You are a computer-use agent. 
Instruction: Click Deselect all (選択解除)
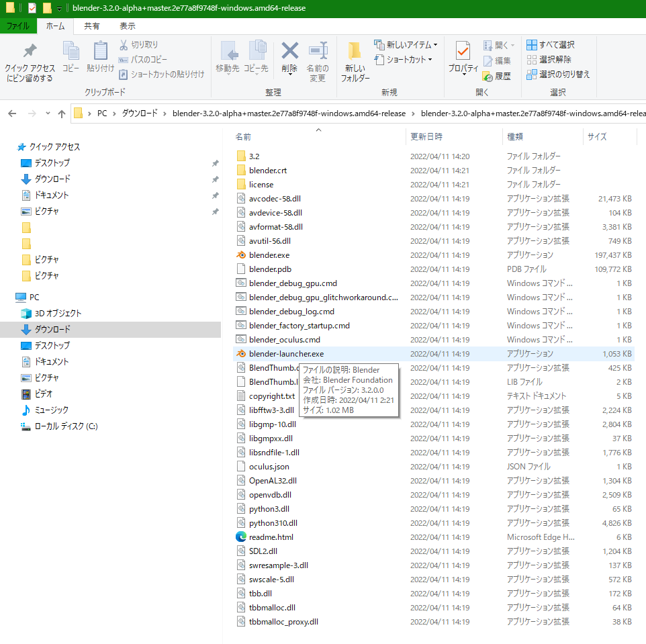coord(549,59)
